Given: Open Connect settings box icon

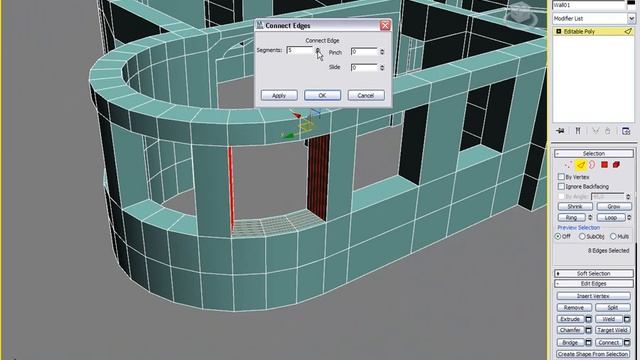Looking at the screenshot, I should pyautogui.click(x=627, y=342).
